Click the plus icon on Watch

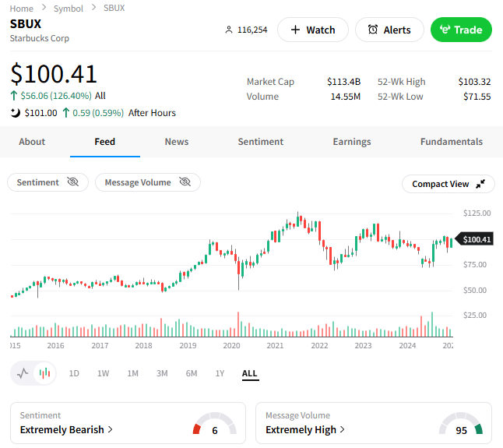pyautogui.click(x=295, y=30)
